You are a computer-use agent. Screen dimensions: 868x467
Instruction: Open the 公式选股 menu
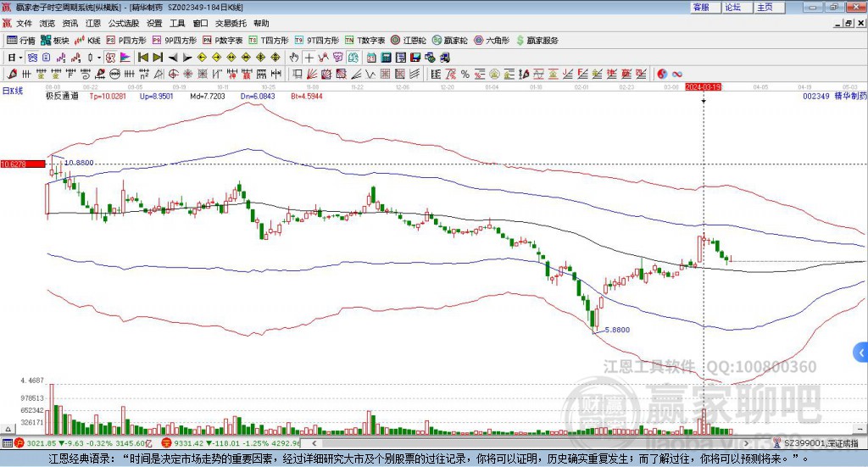click(124, 23)
